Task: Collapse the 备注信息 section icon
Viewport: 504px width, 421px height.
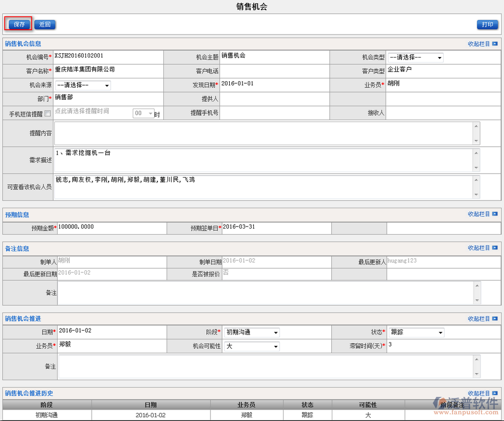Action: pyautogui.click(x=495, y=248)
